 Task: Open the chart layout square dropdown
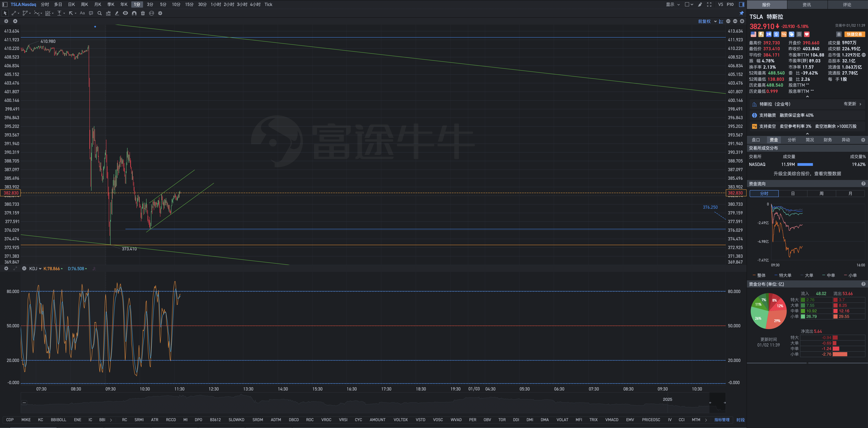pyautogui.click(x=689, y=4)
